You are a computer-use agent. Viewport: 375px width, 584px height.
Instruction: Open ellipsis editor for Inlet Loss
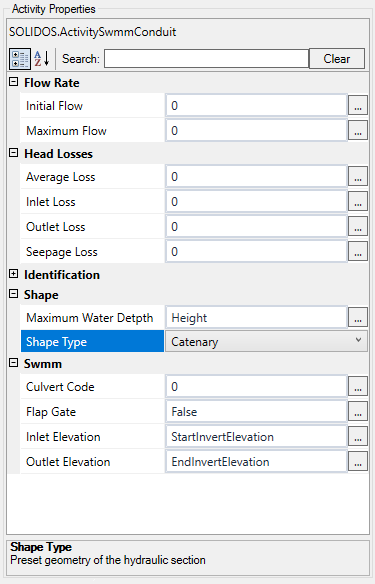pyautogui.click(x=358, y=201)
